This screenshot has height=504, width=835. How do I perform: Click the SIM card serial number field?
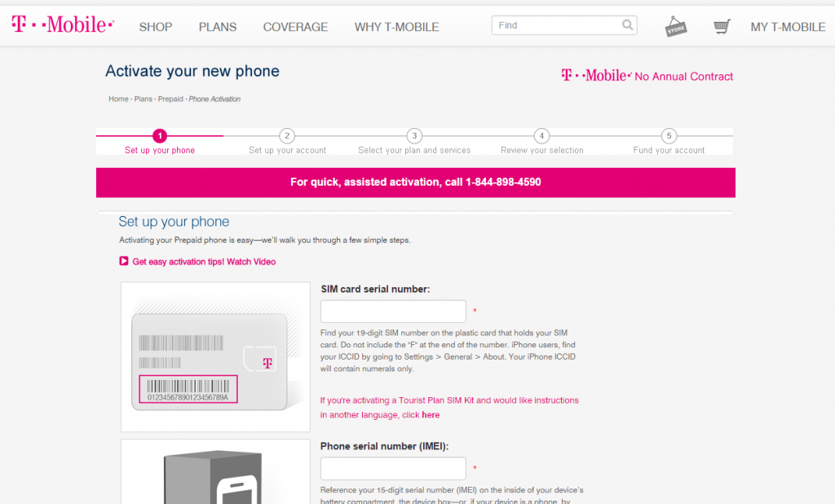pyautogui.click(x=392, y=311)
